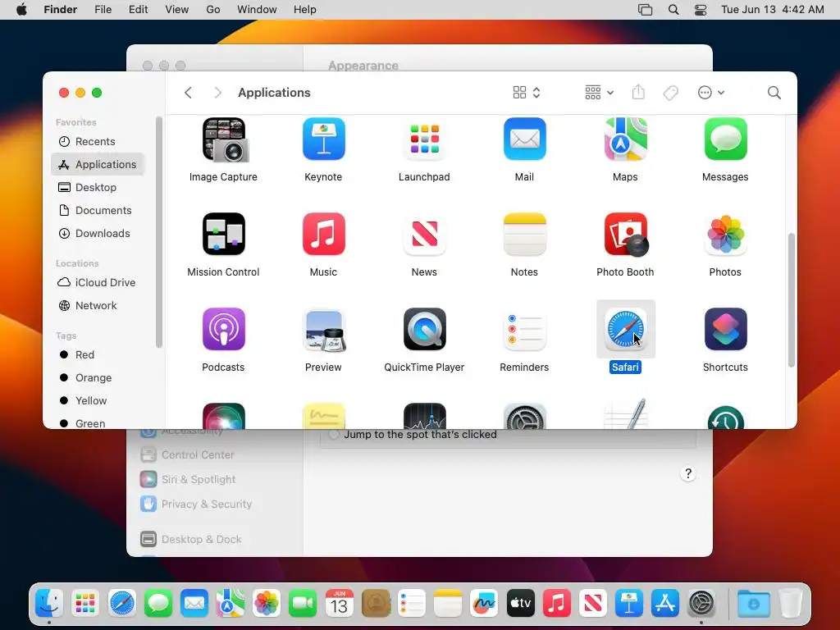Image resolution: width=840 pixels, height=630 pixels.
Task: Open the View menu
Action: 177,10
